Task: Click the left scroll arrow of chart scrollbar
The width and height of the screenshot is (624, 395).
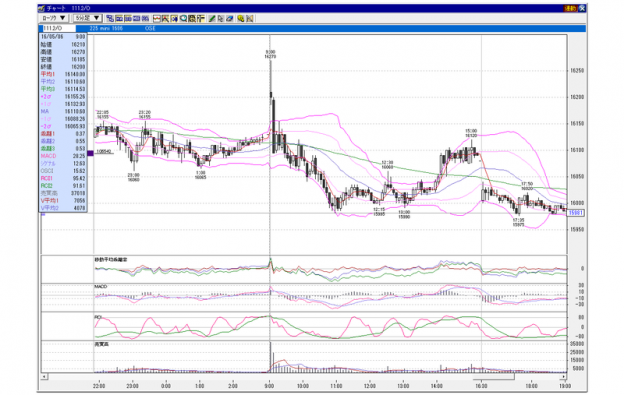Action: click(45, 376)
